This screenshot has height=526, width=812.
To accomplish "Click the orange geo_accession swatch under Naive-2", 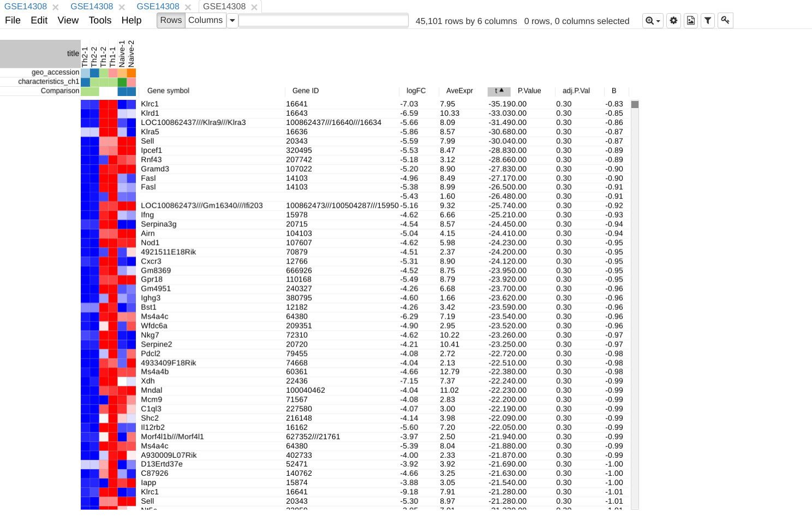I will [132, 72].
